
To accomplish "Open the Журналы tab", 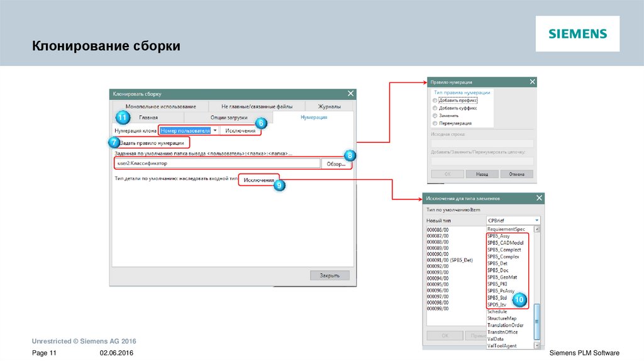I will (x=330, y=106).
